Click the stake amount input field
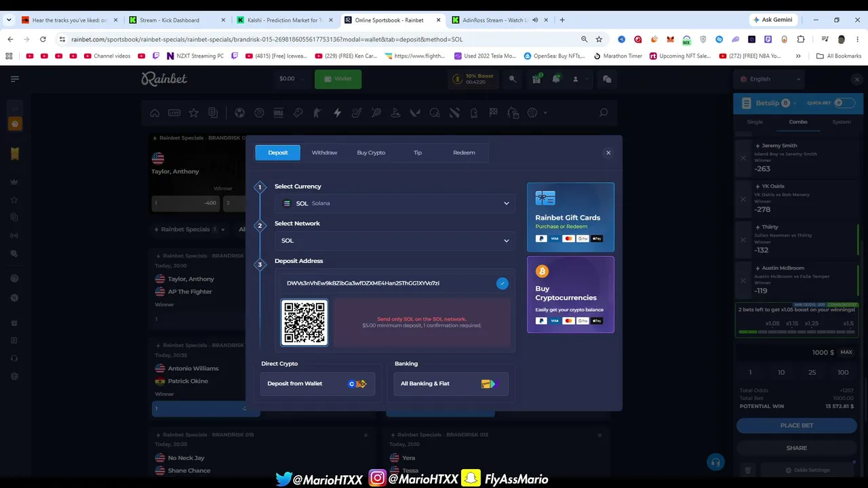Viewport: 868px width, 488px height. 787,352
